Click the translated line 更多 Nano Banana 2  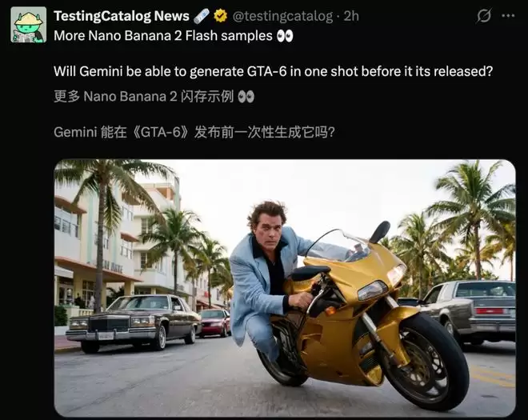143,97
